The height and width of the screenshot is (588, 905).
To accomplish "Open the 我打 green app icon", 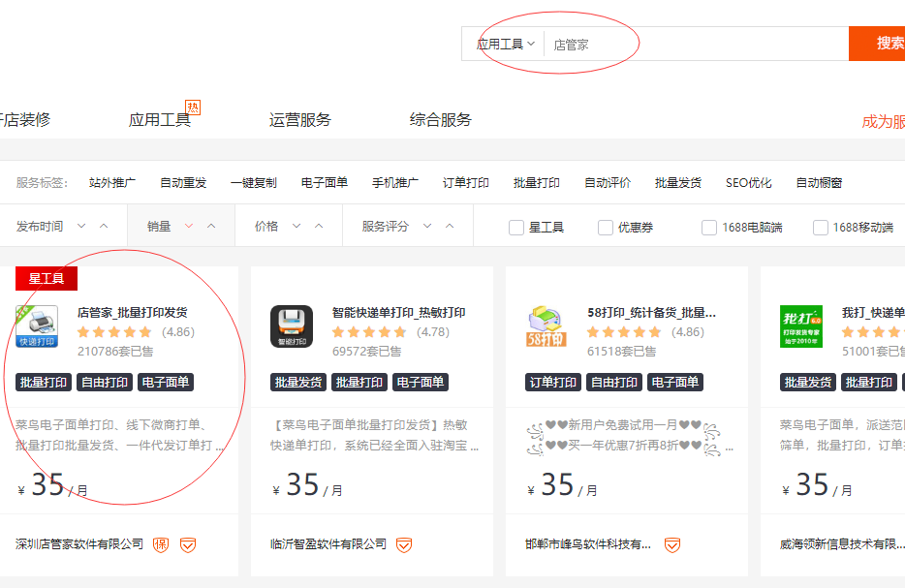I will click(801, 326).
